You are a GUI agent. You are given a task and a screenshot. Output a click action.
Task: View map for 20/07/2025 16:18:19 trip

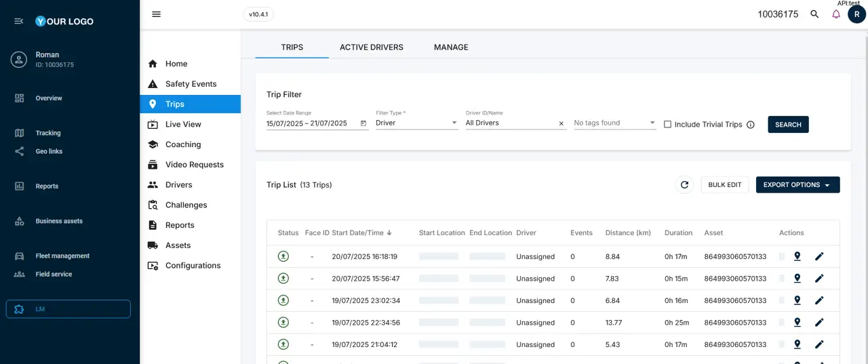point(797,256)
